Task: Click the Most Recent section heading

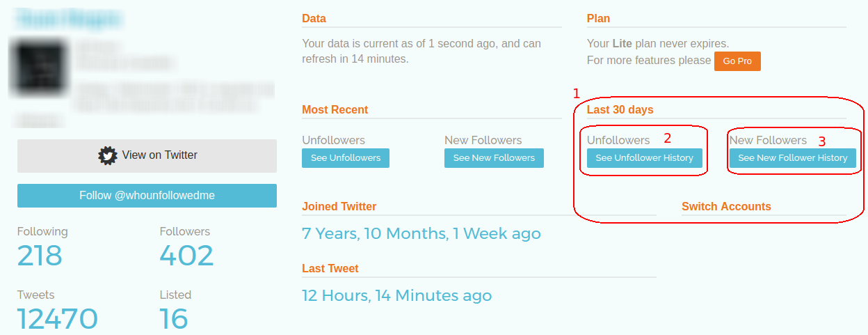Action: click(335, 110)
